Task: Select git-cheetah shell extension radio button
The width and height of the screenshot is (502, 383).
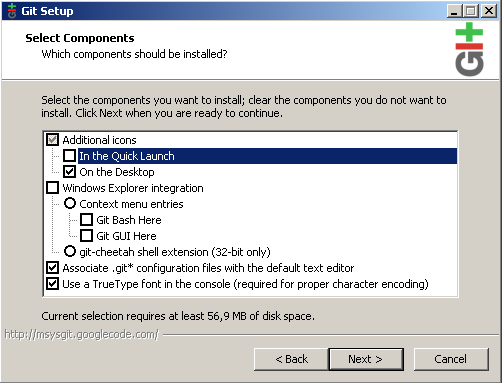Action: (x=70, y=251)
